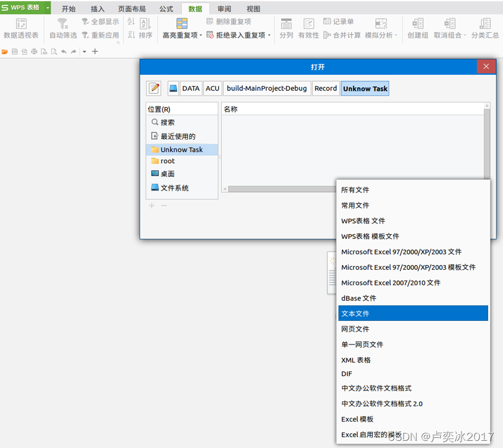
Task: Choose dBase 文件 file type
Action: pyautogui.click(x=413, y=298)
